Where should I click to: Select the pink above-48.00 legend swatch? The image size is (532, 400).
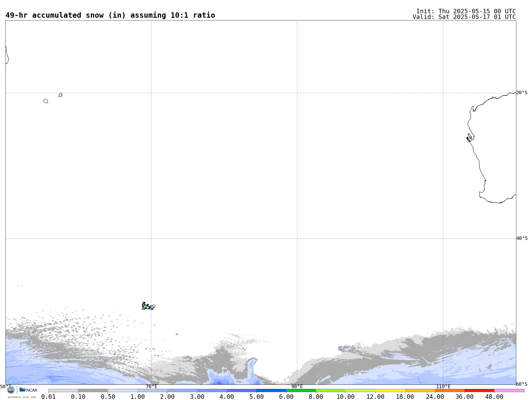pyautogui.click(x=509, y=391)
